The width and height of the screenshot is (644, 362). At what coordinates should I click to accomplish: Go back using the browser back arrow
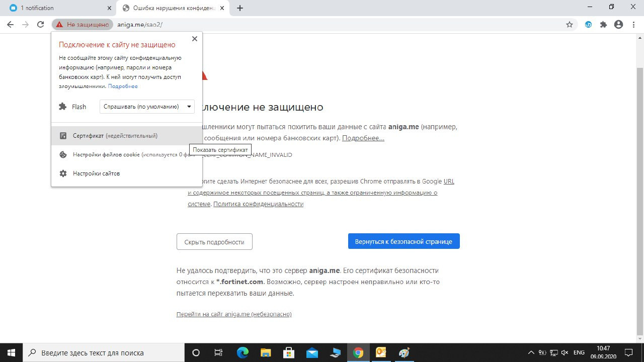pyautogui.click(x=10, y=24)
